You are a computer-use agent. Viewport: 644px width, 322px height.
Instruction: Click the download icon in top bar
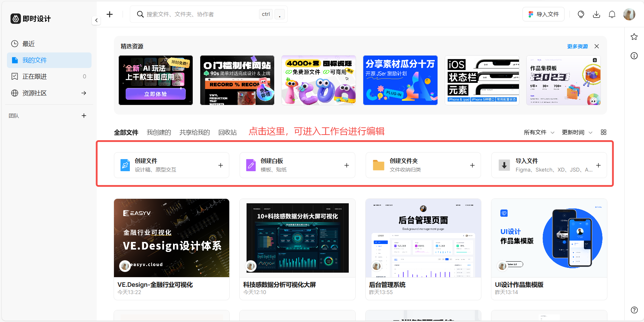(x=596, y=14)
